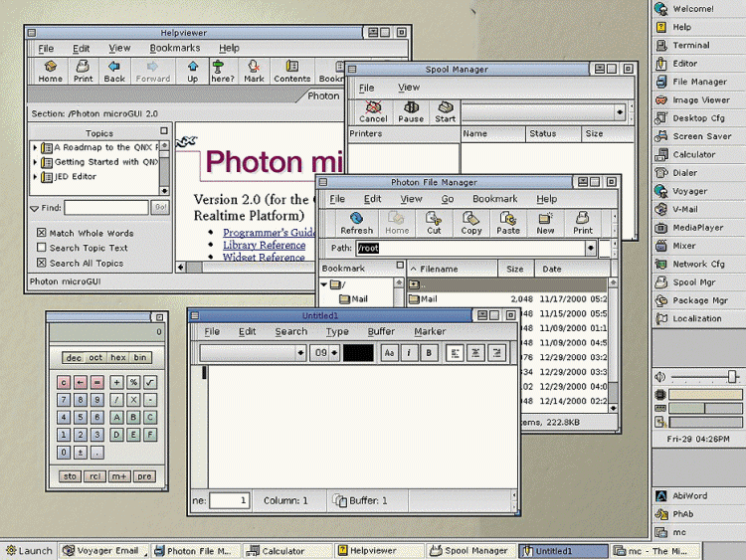The height and width of the screenshot is (560, 746).
Task: Enable Search Topic Text checkbox
Action: coord(42,248)
